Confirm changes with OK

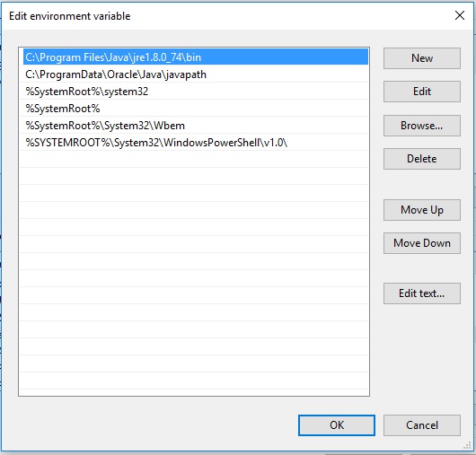[x=337, y=425]
